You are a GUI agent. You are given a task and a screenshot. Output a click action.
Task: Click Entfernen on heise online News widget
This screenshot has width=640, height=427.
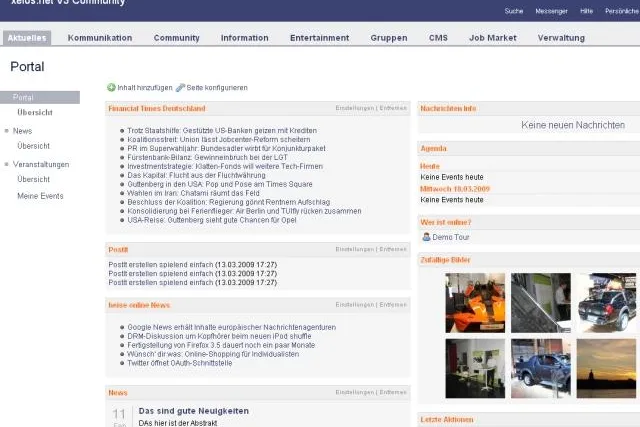pyautogui.click(x=393, y=305)
